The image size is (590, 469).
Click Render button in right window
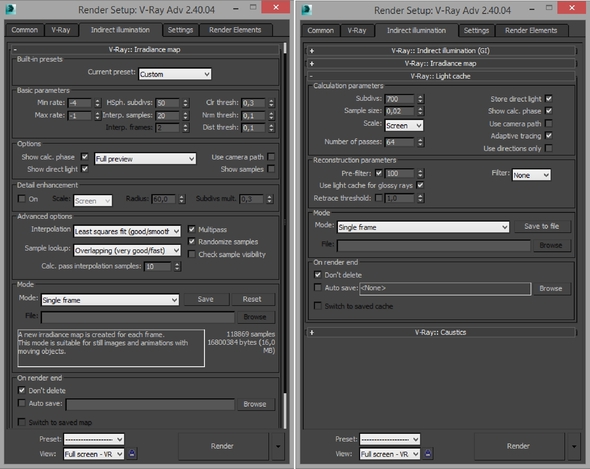[518, 446]
